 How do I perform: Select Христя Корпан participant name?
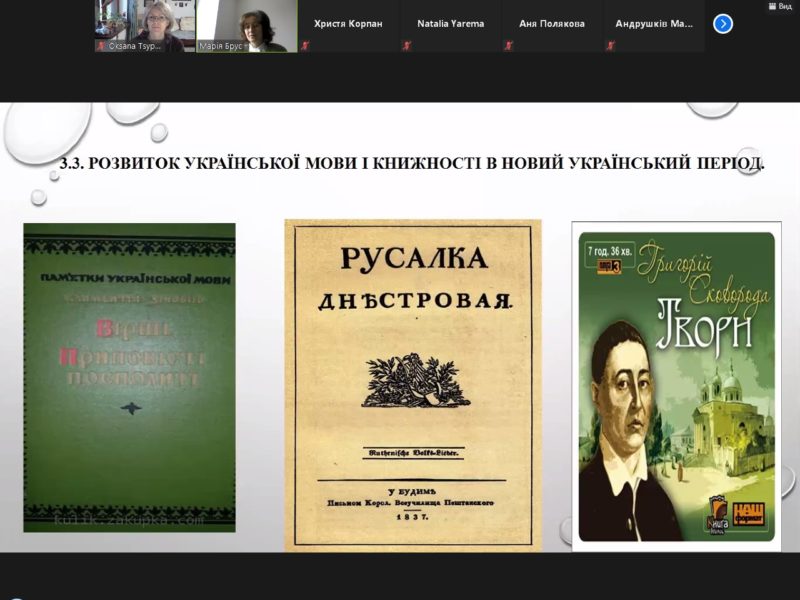[x=349, y=23]
